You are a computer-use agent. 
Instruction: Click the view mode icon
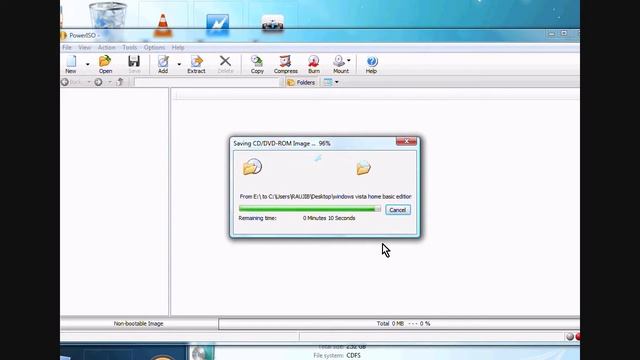pyautogui.click(x=328, y=82)
